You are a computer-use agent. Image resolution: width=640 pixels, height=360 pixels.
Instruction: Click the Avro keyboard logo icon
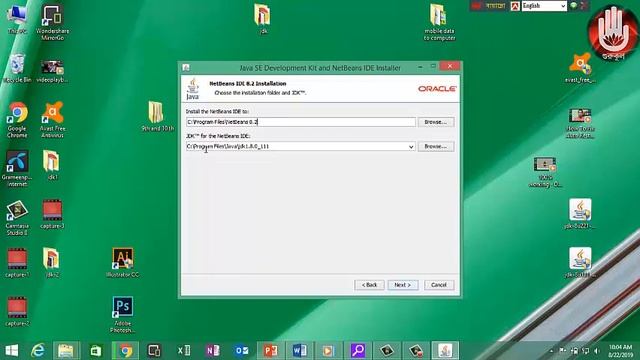point(515,6)
